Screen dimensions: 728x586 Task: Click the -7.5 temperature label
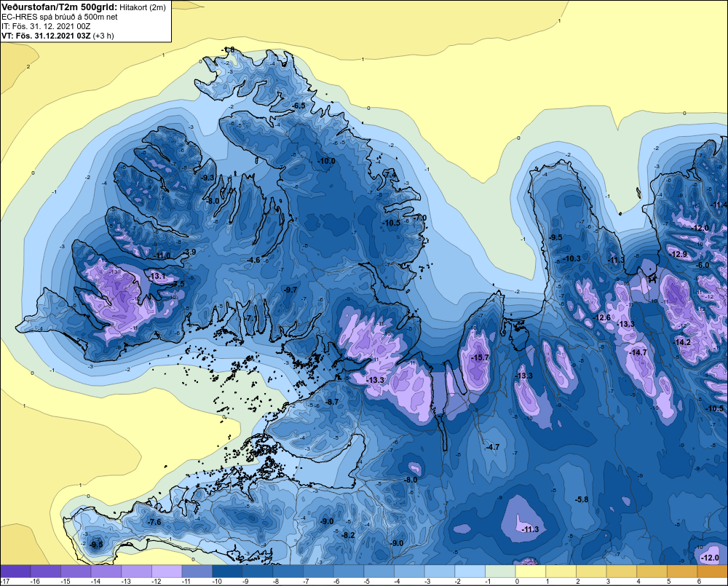click(178, 284)
